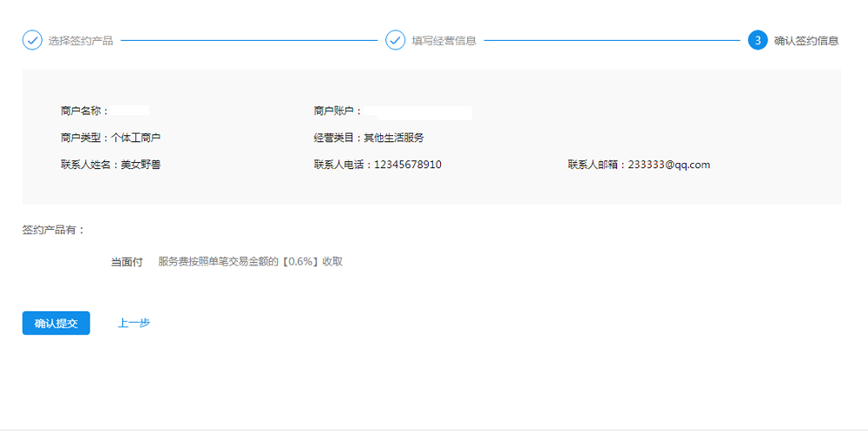Click business category value 其他生活服务

pos(393,138)
